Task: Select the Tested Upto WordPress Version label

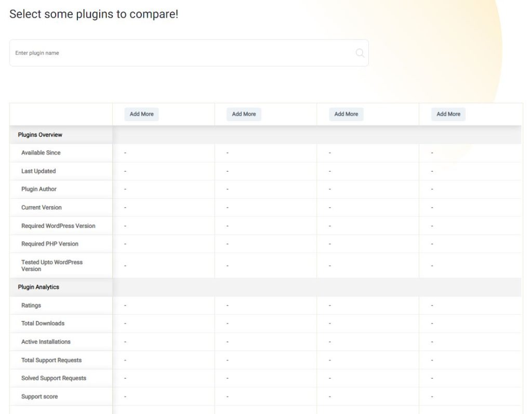Action: [x=52, y=266]
